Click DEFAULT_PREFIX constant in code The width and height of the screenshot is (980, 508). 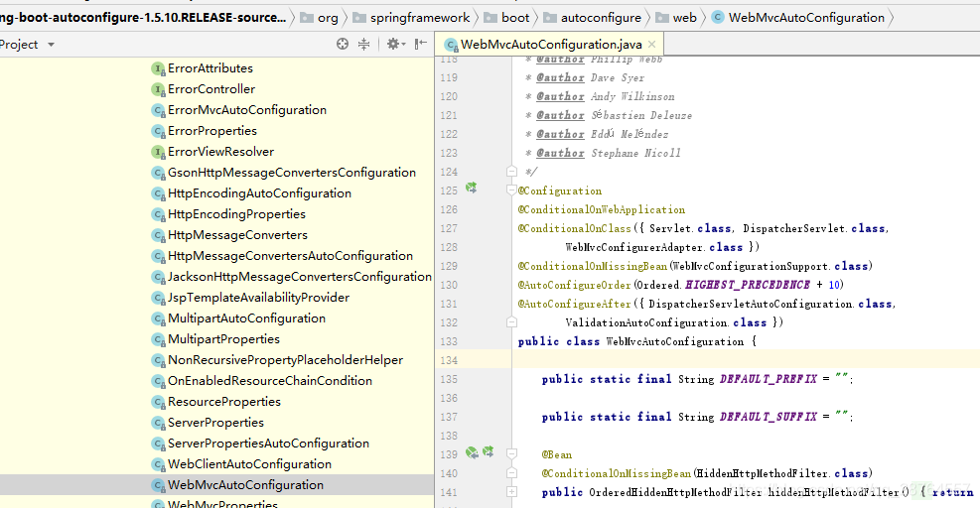[769, 379]
